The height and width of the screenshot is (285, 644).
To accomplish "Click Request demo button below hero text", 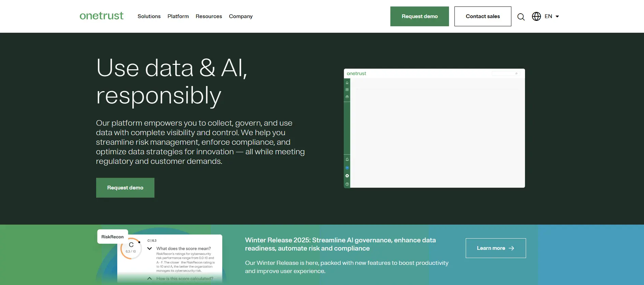I will 125,188.
